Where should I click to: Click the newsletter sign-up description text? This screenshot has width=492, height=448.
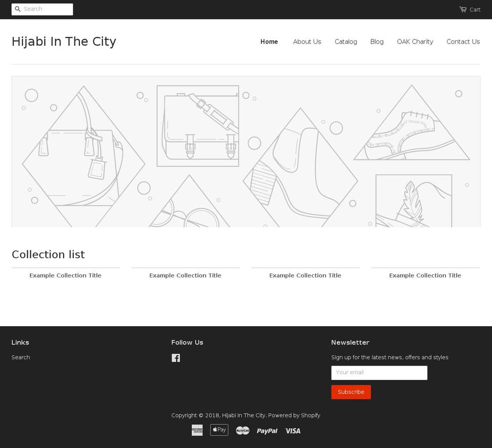coord(389,357)
